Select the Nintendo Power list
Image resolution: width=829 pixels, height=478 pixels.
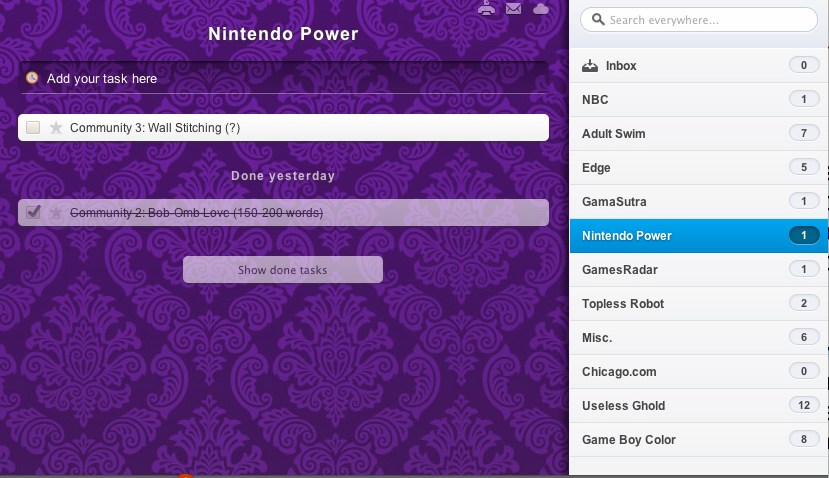click(699, 235)
